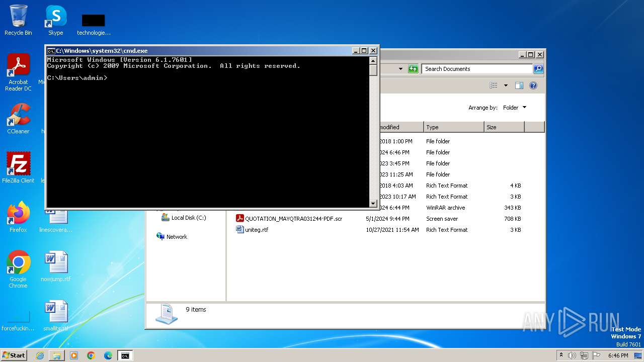Click the uniteg.rtf file icon
The width and height of the screenshot is (644, 362).
pos(240,229)
